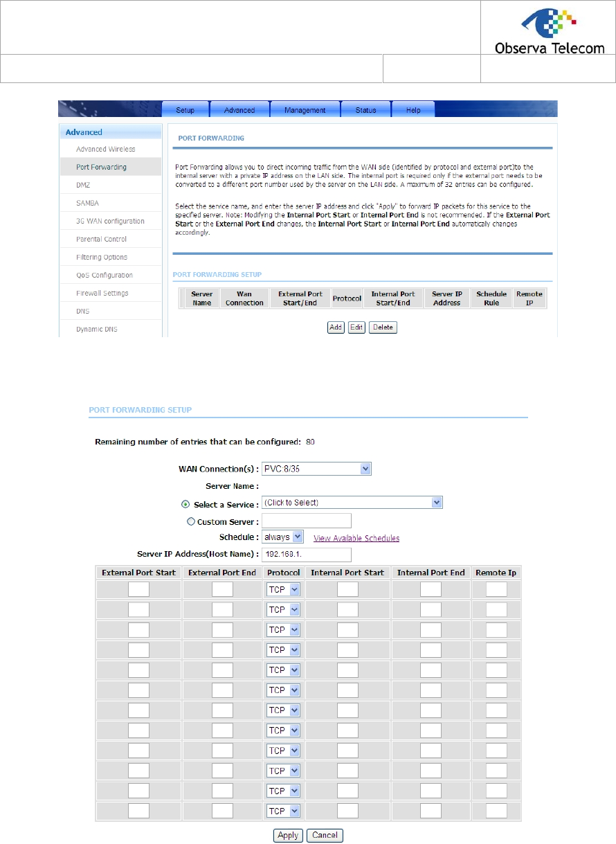Click the Server Name column header
This screenshot has width=616, height=844.
click(x=202, y=298)
